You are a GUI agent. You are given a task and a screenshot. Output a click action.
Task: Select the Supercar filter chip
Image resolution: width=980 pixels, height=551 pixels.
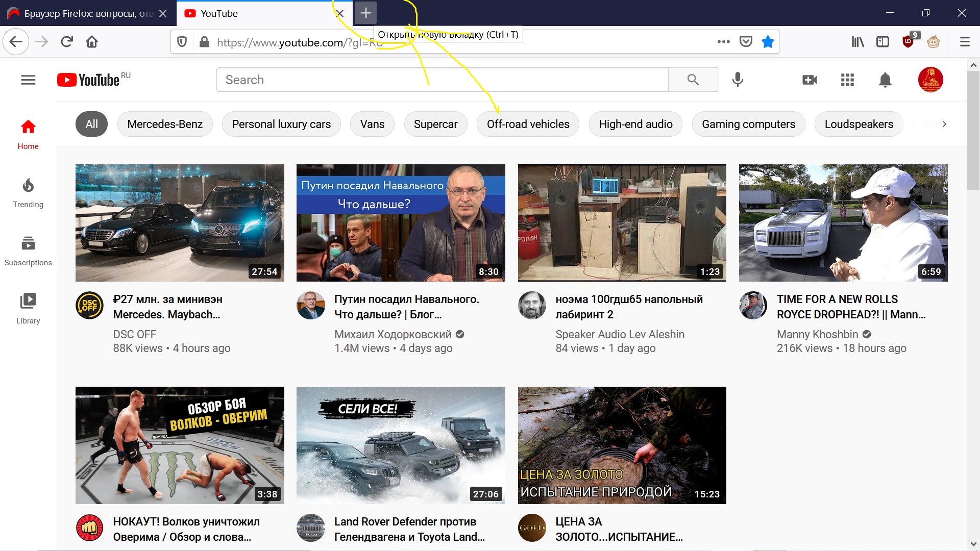click(x=435, y=124)
